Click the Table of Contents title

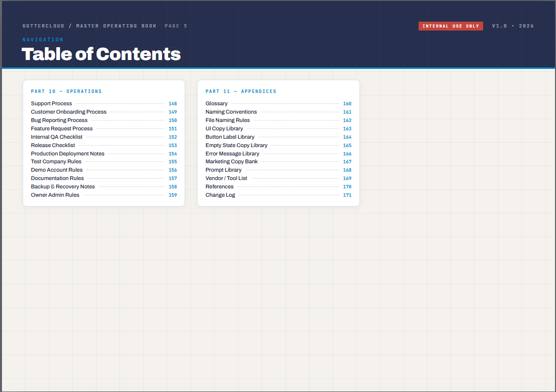[x=101, y=54]
